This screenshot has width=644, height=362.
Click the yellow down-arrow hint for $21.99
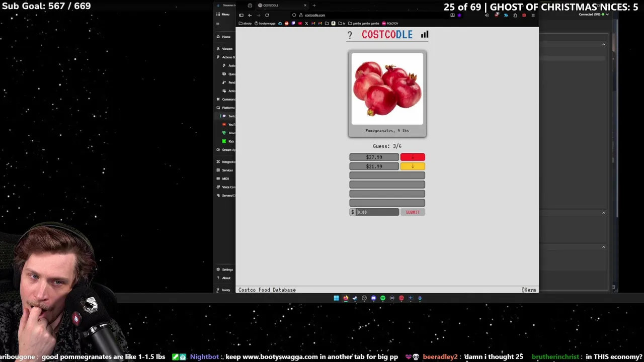click(x=413, y=166)
